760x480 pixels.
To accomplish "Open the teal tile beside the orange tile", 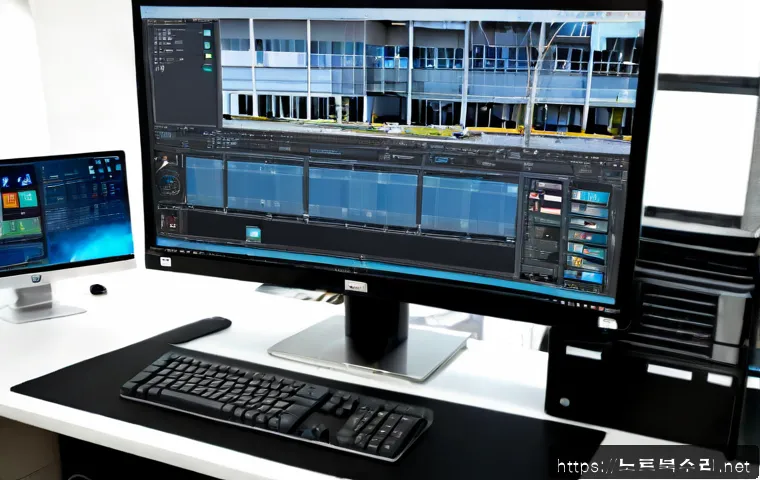I will 28,198.
